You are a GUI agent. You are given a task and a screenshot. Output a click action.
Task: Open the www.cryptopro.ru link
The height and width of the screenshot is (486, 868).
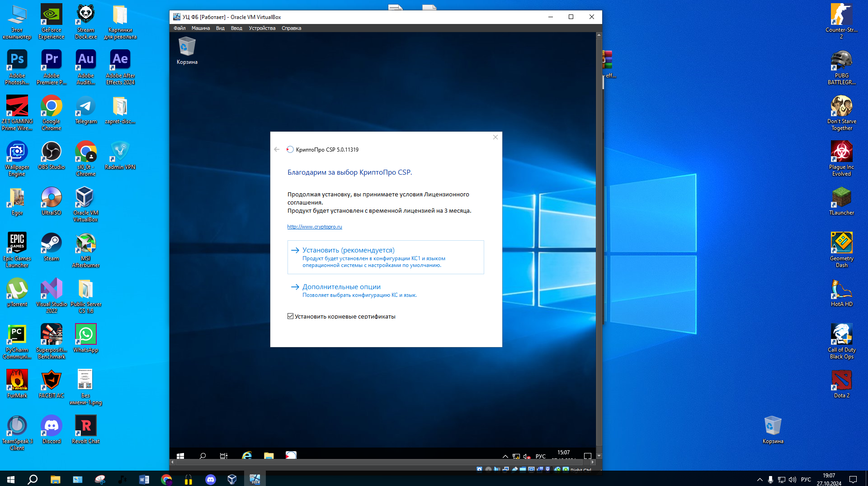(315, 227)
